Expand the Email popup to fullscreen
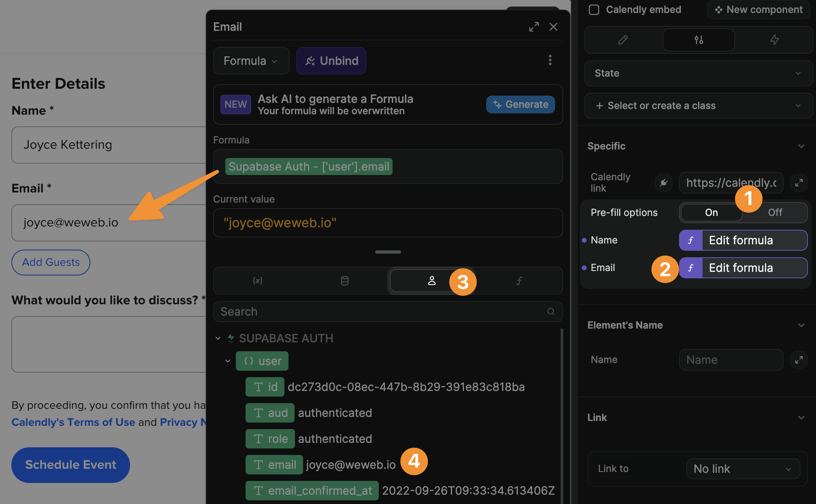Screen dimensions: 816x504 (x=534, y=27)
